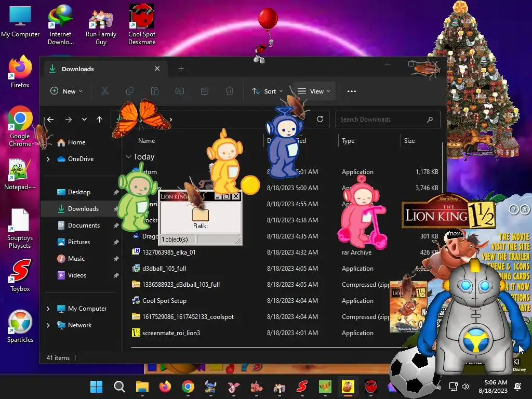This screenshot has width=532, height=399.
Task: Sort by Type column header
Action: tap(348, 140)
